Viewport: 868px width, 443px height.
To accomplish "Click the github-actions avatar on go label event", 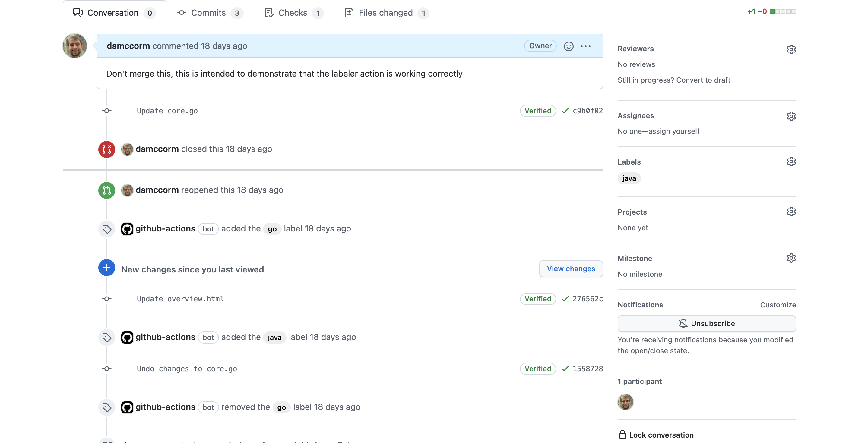I will tap(127, 229).
